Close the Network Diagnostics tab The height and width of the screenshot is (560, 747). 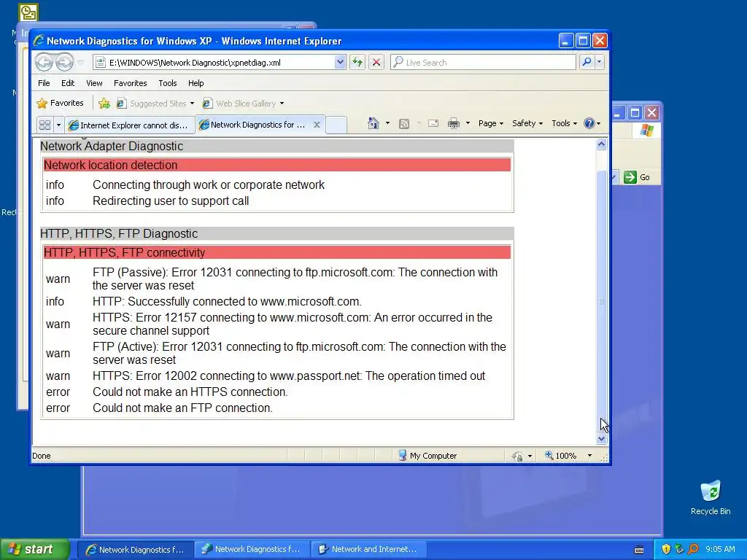[317, 125]
